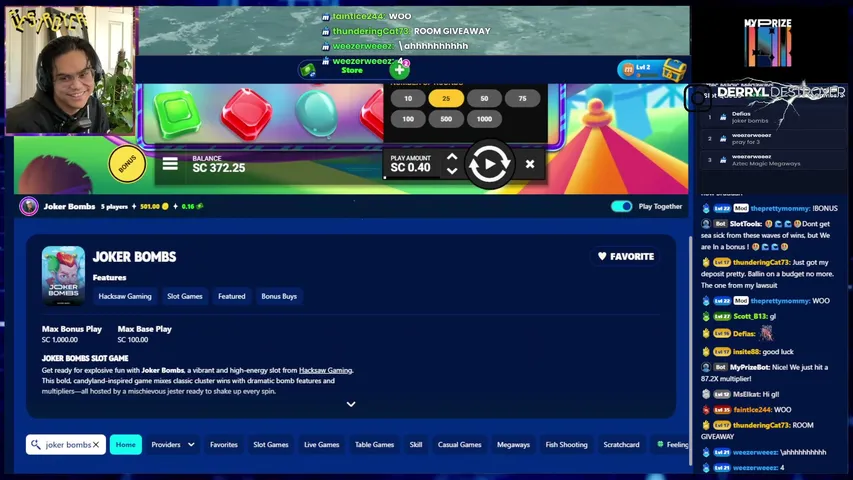
Task: Open the Favorites category tab
Action: tap(224, 445)
